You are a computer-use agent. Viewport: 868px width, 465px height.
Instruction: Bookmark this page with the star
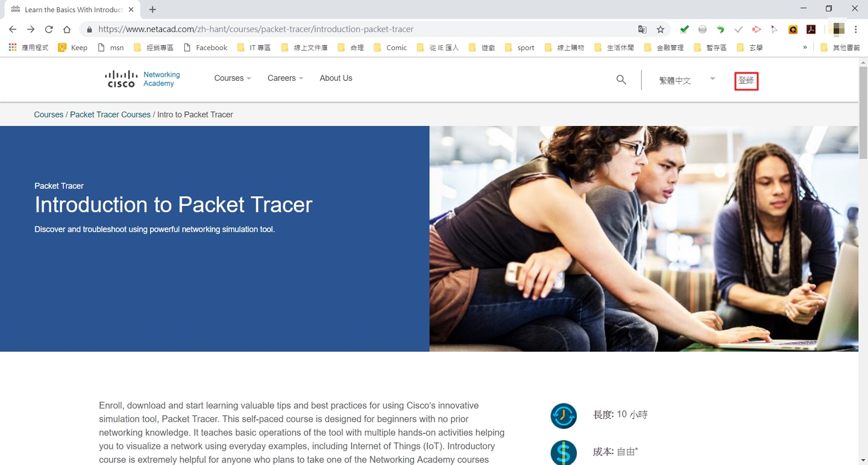point(661,29)
